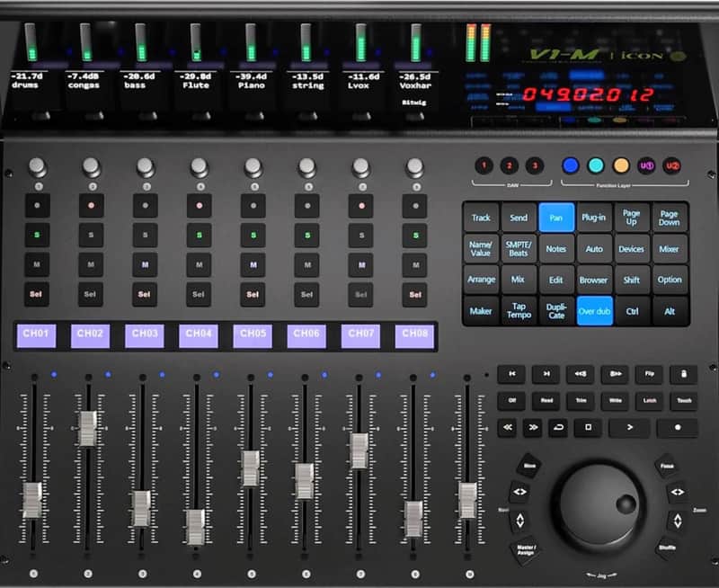The height and width of the screenshot is (588, 719).
Task: Toggle Sel on the Piano channel
Action: (253, 295)
